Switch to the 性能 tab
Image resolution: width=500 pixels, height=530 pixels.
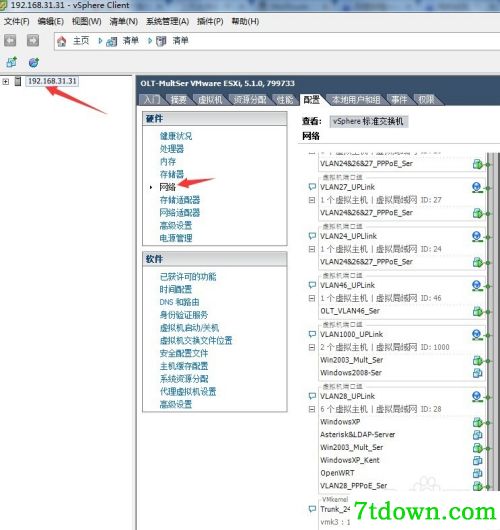(285, 100)
